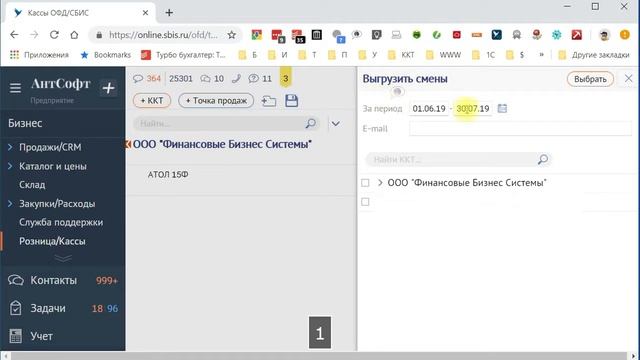Click the forward navigation arrow

(34, 35)
